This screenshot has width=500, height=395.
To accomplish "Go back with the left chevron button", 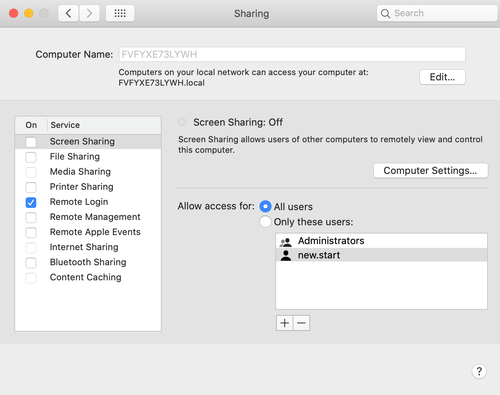I will pos(68,13).
